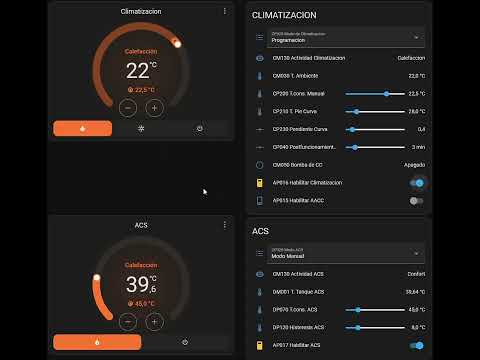Click the Actividad Climatizacion row icon
This screenshot has height=360, width=480.
[260, 58]
